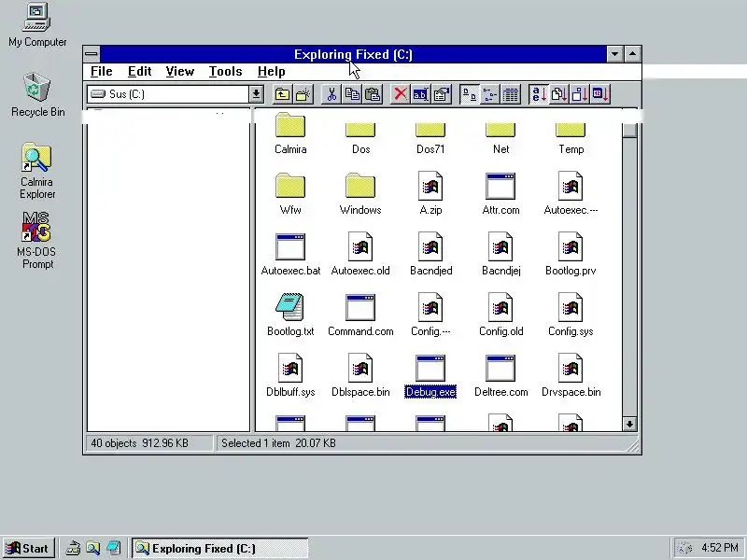Select the Dblspace.bin file

[360, 376]
